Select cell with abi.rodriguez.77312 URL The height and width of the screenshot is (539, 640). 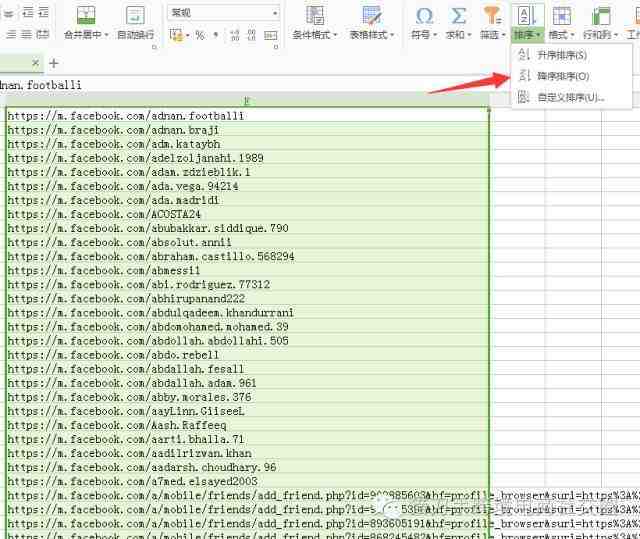pos(247,284)
